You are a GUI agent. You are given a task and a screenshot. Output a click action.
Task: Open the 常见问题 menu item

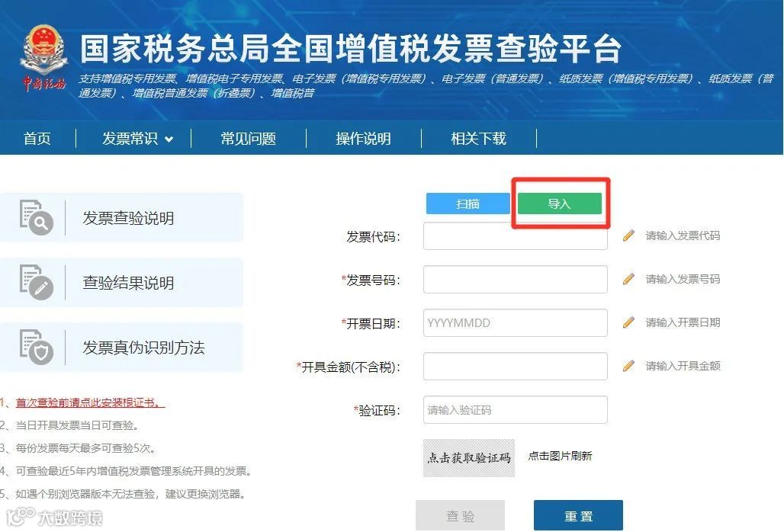249,139
